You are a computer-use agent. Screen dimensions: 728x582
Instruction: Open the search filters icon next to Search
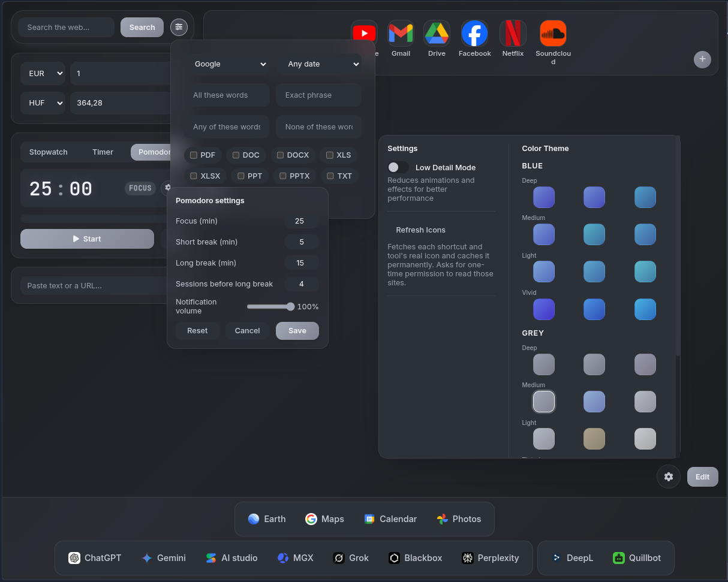[179, 27]
